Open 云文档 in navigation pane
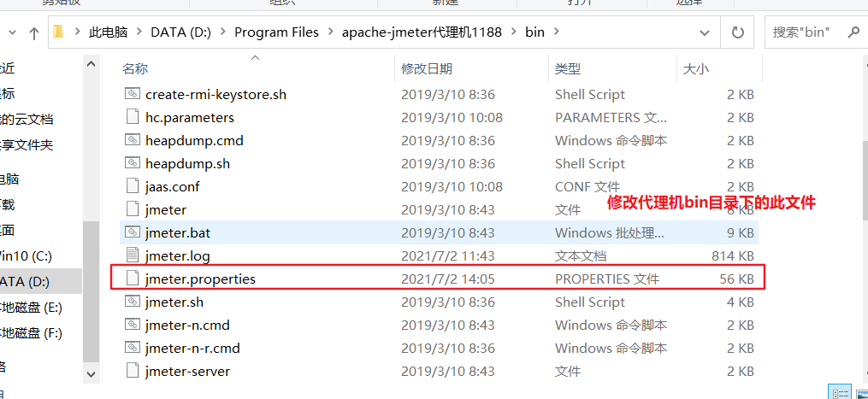 (x=27, y=119)
